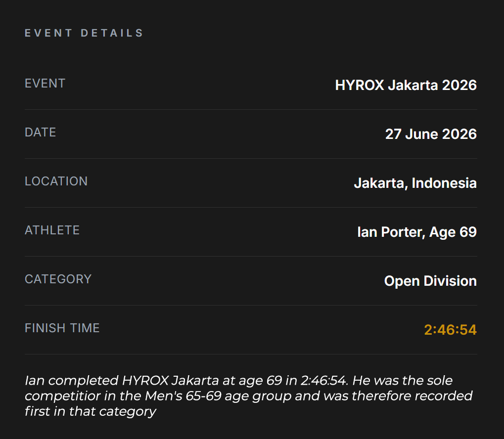
Task: Click the 2:46:54 time inside summary sentence
Action: (x=324, y=381)
